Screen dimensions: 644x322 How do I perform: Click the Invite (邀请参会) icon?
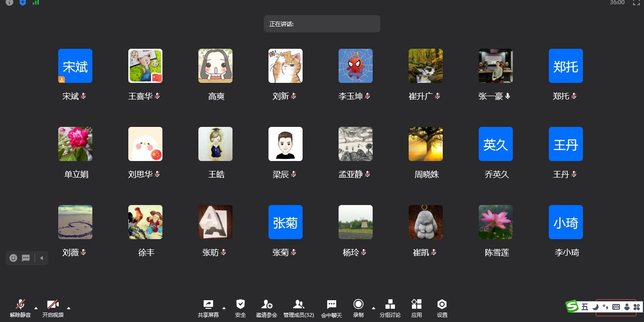tap(267, 304)
